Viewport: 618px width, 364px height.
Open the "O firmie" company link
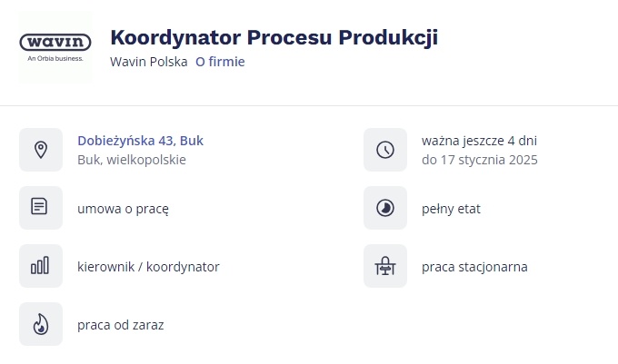220,62
